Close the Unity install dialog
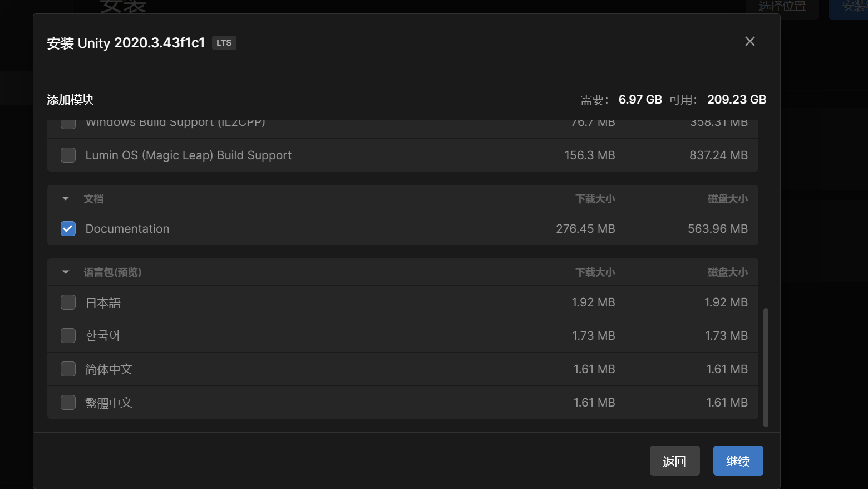868x489 pixels. (x=749, y=42)
